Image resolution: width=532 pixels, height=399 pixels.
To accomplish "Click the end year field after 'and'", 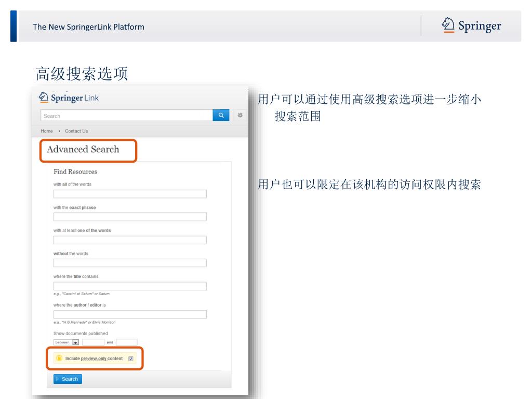I will point(127,342).
